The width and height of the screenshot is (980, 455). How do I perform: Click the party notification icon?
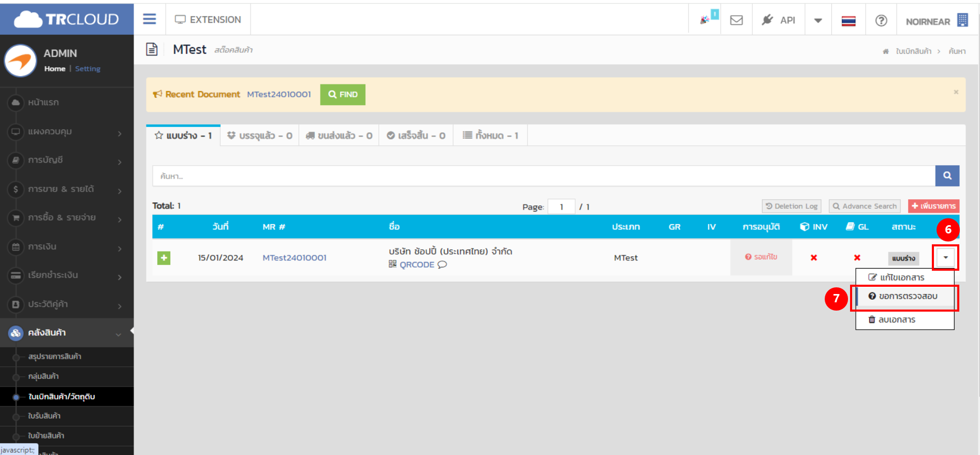(x=705, y=20)
